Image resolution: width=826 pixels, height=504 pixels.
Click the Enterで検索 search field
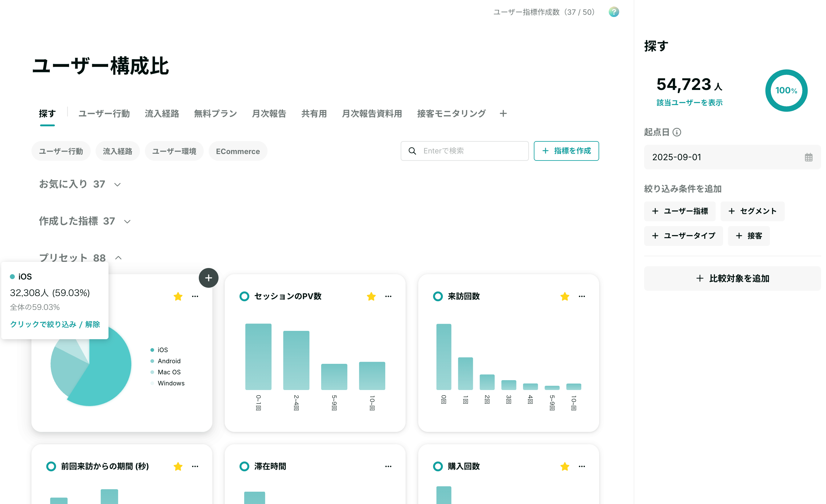tap(464, 151)
